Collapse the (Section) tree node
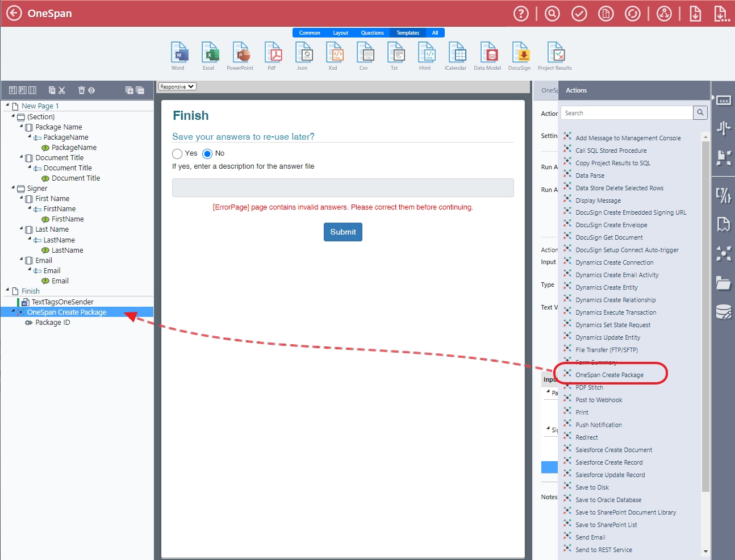The width and height of the screenshot is (735, 560). pyautogui.click(x=13, y=116)
